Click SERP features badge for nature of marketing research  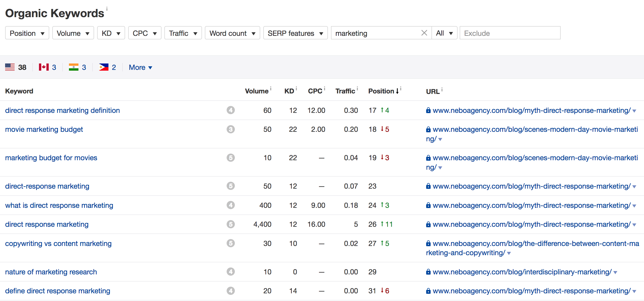(x=230, y=272)
